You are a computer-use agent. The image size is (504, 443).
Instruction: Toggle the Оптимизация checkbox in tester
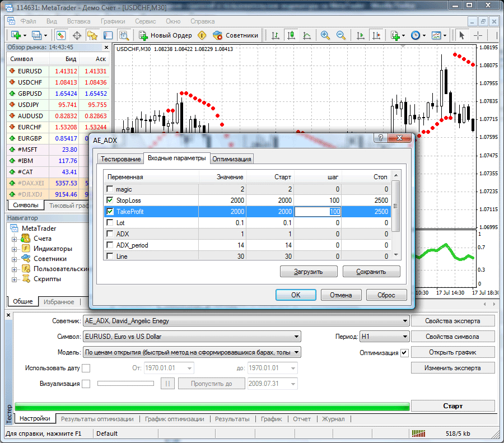click(404, 353)
